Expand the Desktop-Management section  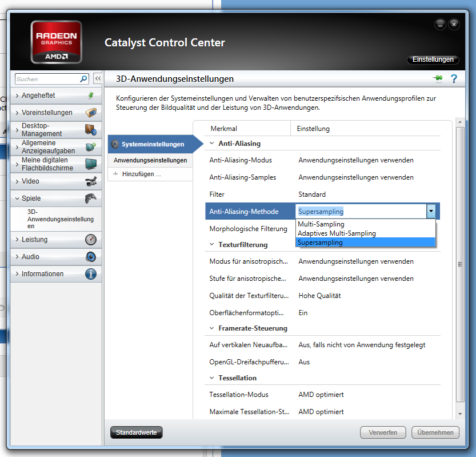click(17, 130)
